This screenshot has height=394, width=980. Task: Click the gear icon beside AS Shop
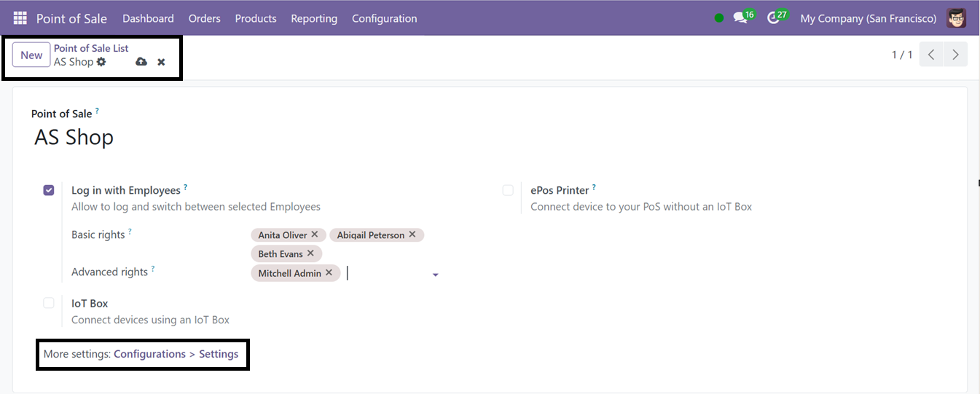point(101,62)
